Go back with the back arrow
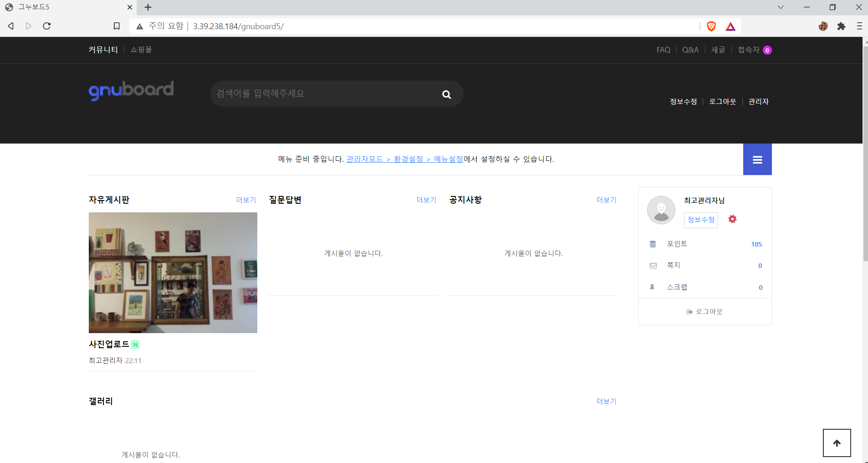The image size is (868, 463). pos(11,26)
